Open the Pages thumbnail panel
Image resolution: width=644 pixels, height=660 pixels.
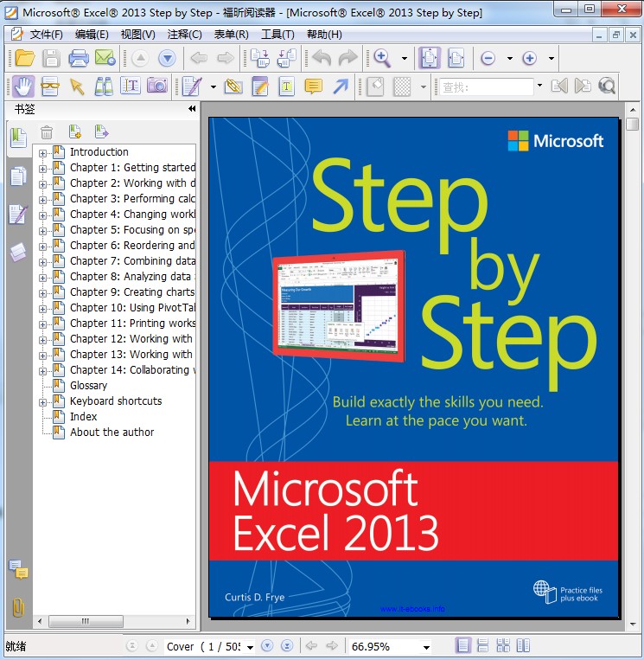tap(18, 176)
